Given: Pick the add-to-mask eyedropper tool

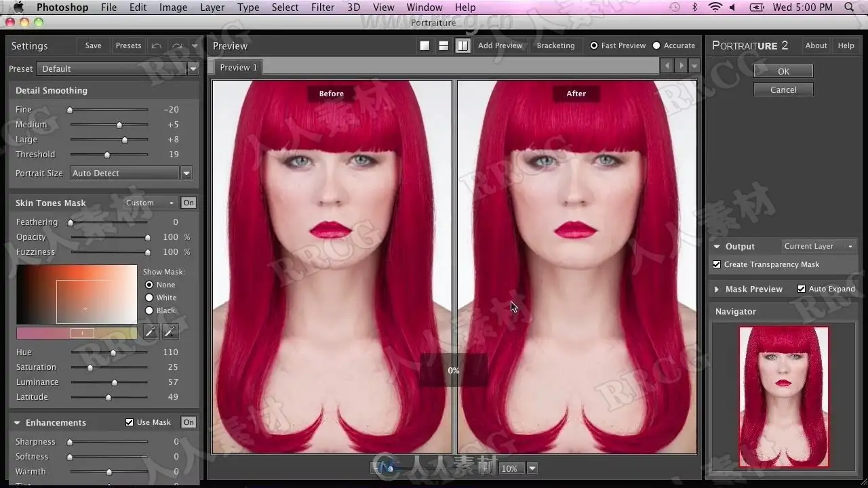Looking at the screenshot, I should pyautogui.click(x=170, y=331).
